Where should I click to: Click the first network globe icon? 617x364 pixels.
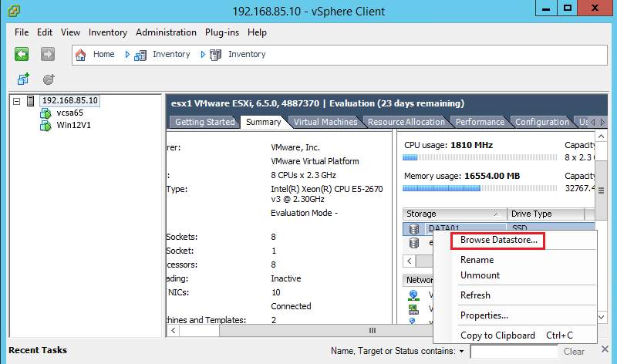tap(413, 295)
